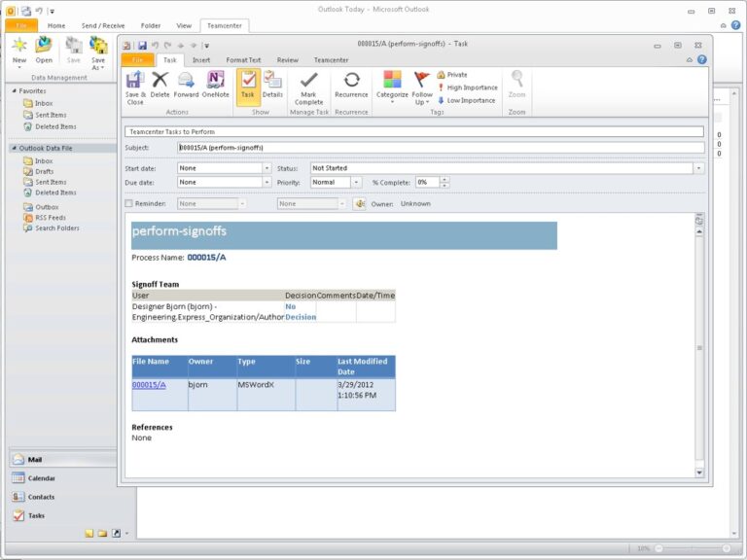This screenshot has height=560, width=747.
Task: Open the Reminder date dropdown
Action: tap(242, 204)
